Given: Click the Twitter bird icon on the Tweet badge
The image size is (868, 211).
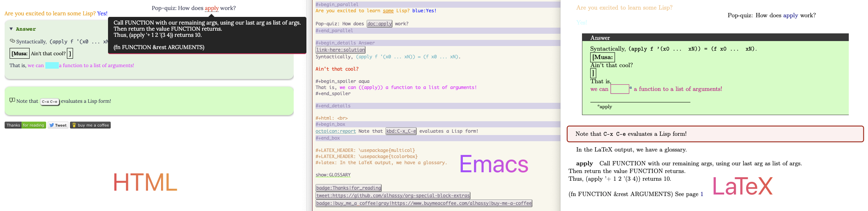Looking at the screenshot, I should click(x=52, y=125).
